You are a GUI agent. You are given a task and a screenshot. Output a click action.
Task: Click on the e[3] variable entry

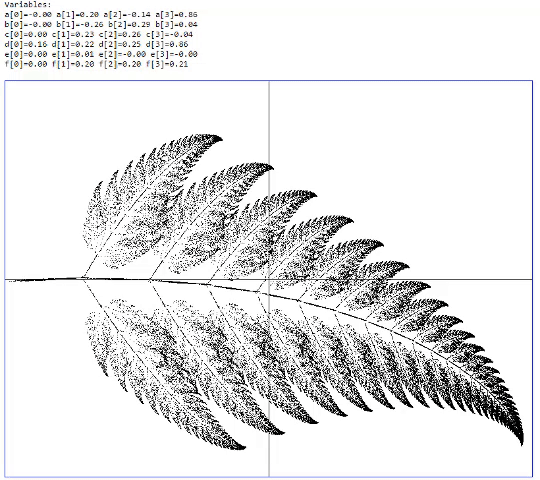click(174, 54)
